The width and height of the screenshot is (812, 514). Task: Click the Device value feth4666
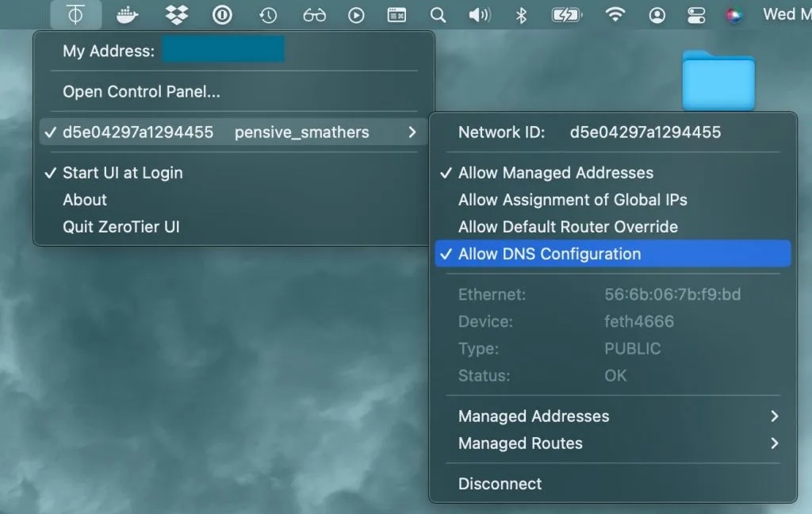639,321
